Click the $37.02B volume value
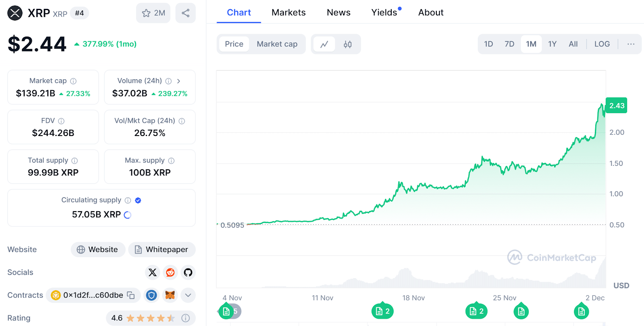Image resolution: width=644 pixels, height=326 pixels. coord(130,93)
